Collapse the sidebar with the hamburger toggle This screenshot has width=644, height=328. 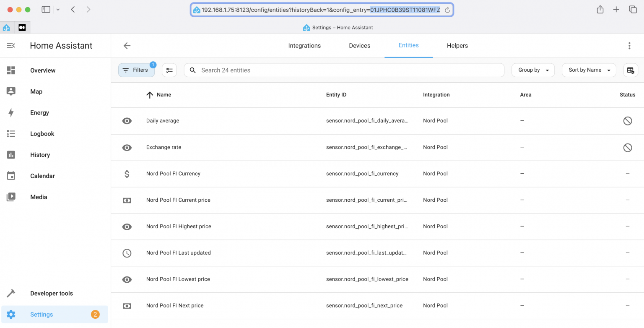[x=10, y=45]
